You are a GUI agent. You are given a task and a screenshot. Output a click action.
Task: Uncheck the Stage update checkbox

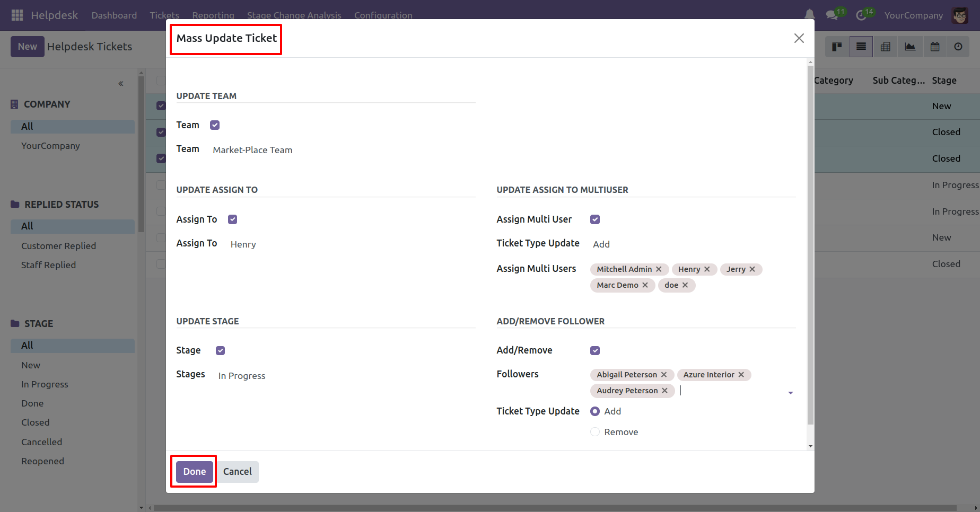coord(221,350)
